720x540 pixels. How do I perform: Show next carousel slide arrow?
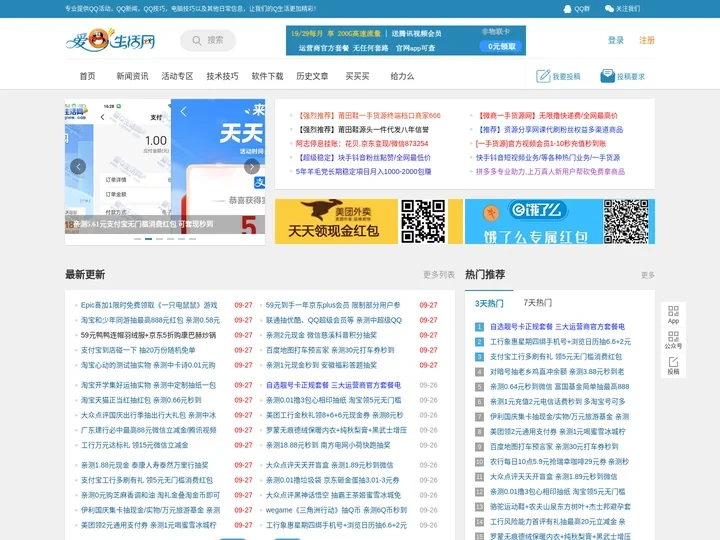pyautogui.click(x=252, y=166)
